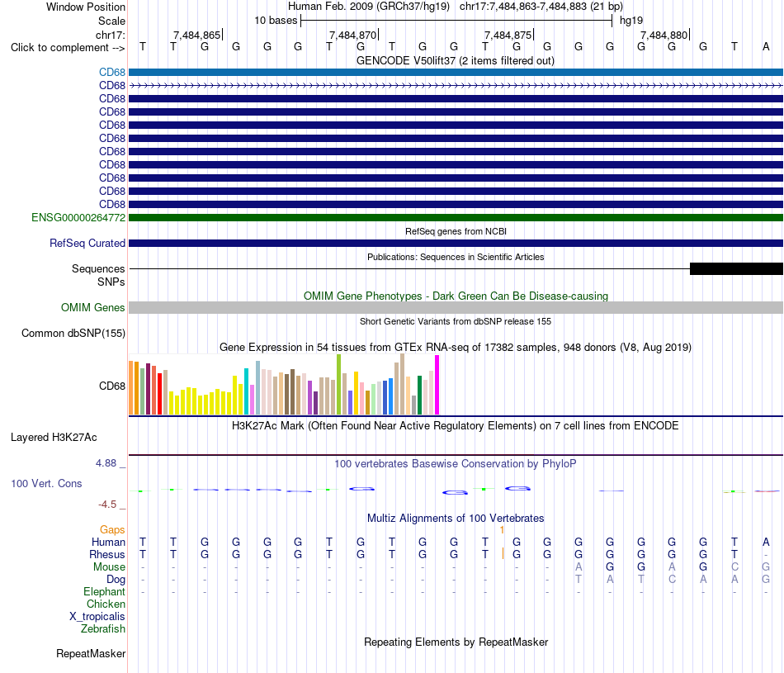Screen dimensions: 784x673
Task: Click position label 7,484,875
Action: click(508, 35)
